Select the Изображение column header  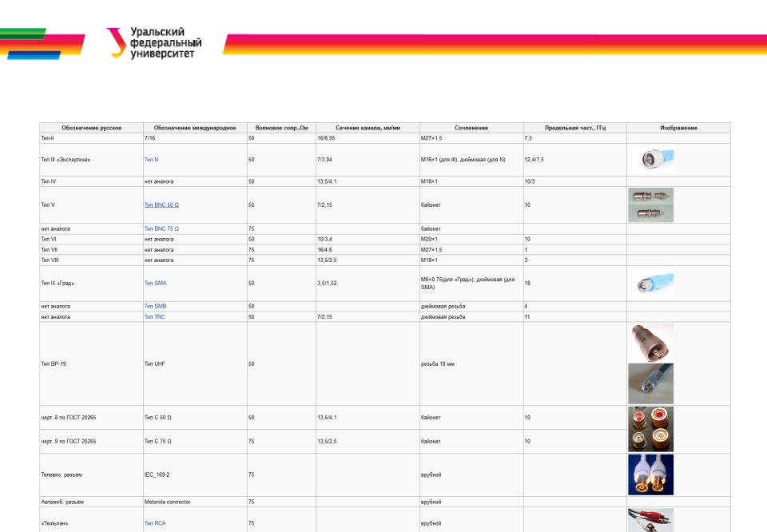coord(679,128)
